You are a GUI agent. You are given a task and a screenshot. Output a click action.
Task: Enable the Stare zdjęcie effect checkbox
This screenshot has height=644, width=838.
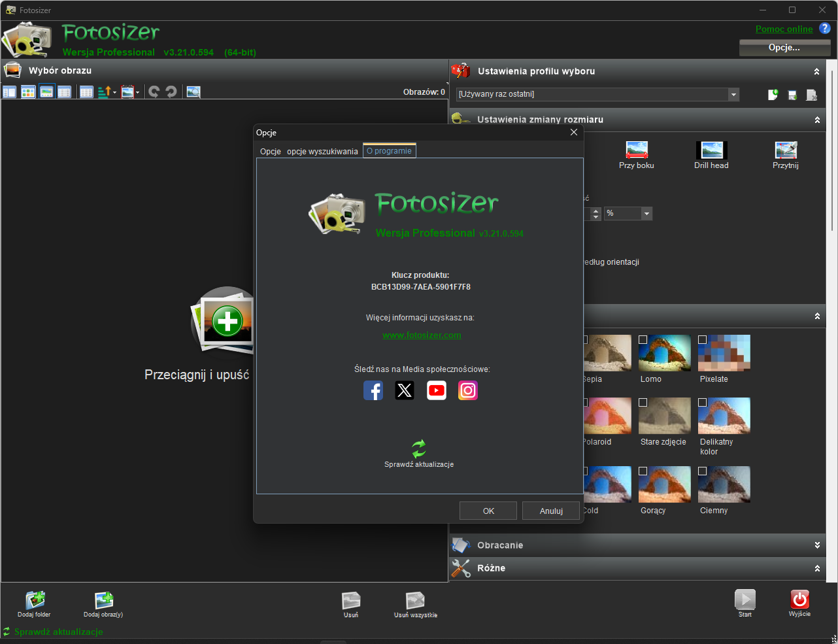pos(643,403)
